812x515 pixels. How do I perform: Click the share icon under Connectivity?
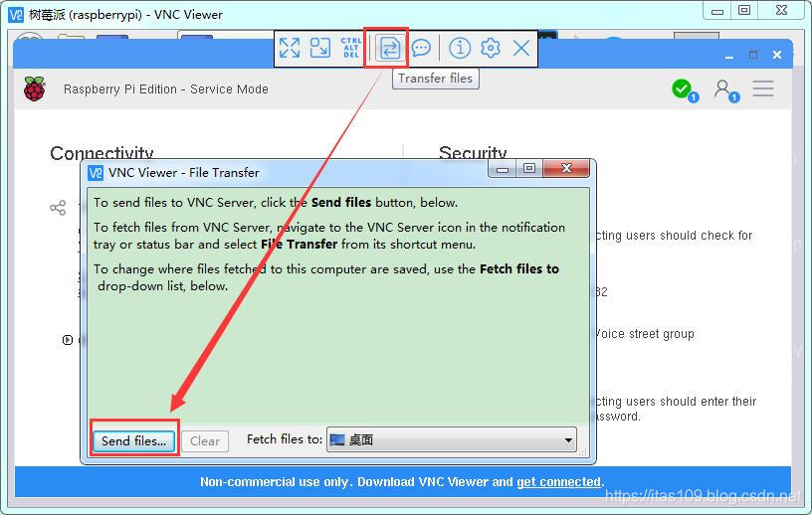point(58,208)
